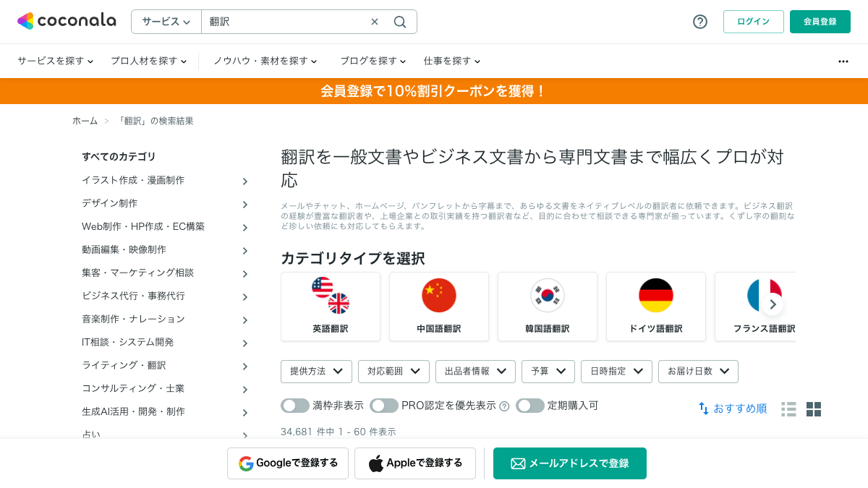Image resolution: width=868 pixels, height=488 pixels.
Task: Select the French translation flag card
Action: click(x=755, y=307)
